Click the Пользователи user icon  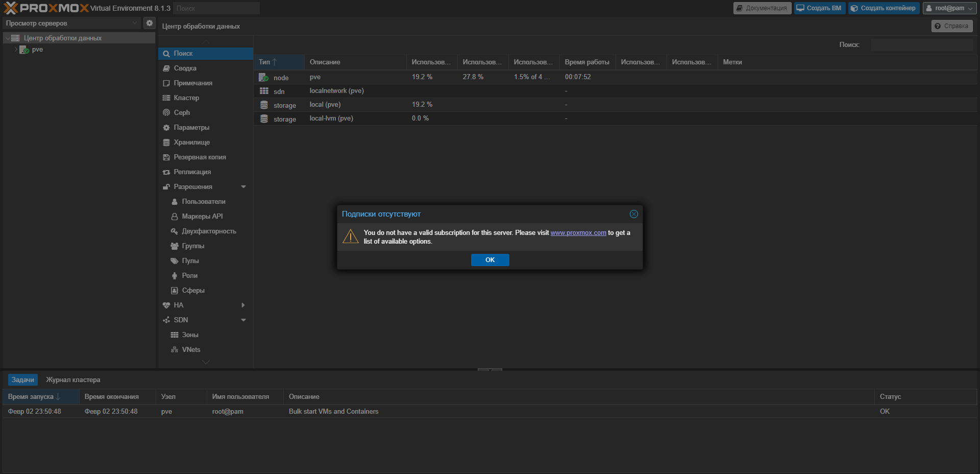coord(175,202)
